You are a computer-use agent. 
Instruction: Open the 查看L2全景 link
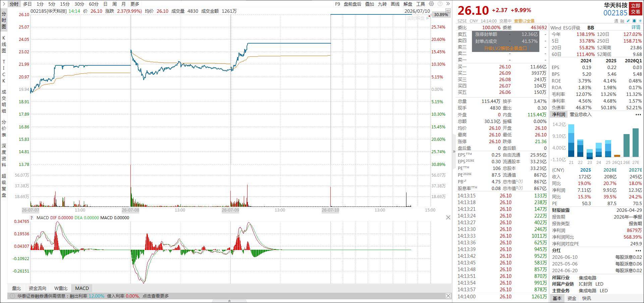pos(524,21)
